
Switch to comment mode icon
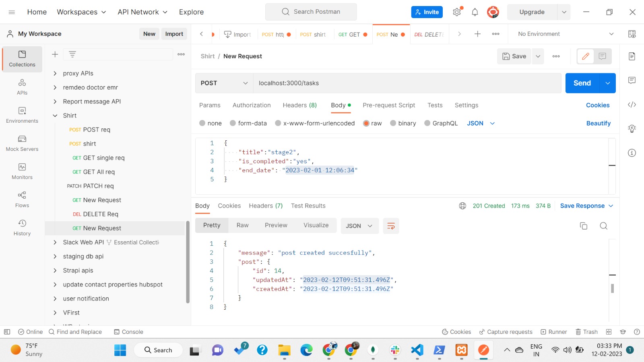pos(603,56)
